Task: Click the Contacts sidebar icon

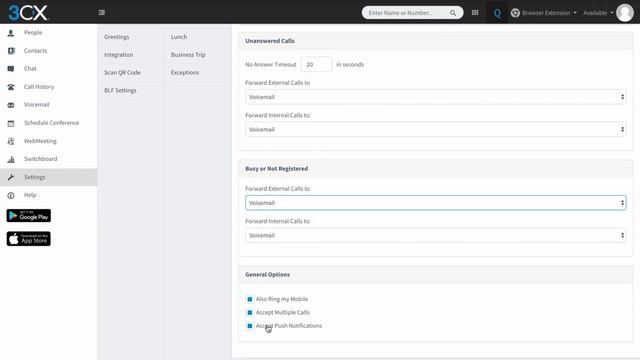Action: (11, 51)
